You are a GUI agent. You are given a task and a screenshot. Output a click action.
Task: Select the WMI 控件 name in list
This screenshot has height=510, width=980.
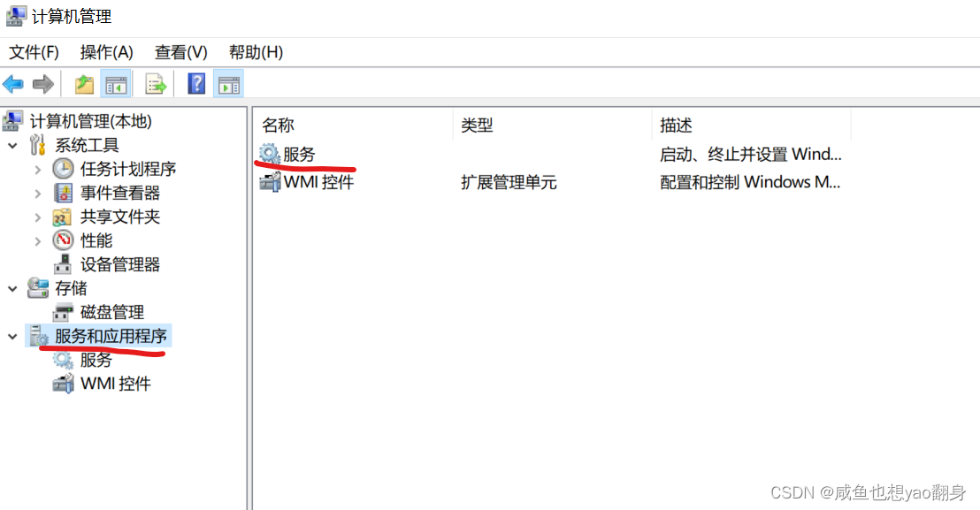tap(318, 182)
